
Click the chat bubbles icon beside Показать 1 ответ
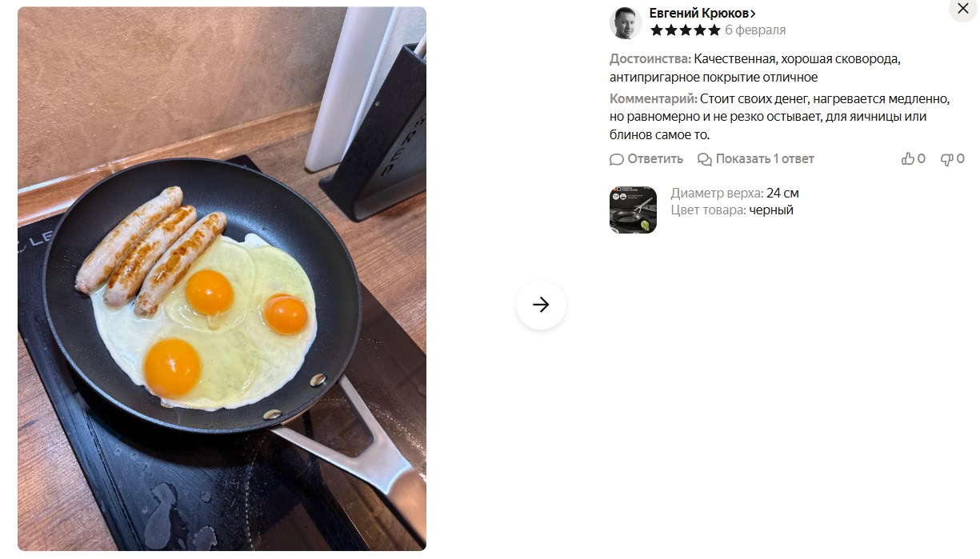(x=705, y=159)
